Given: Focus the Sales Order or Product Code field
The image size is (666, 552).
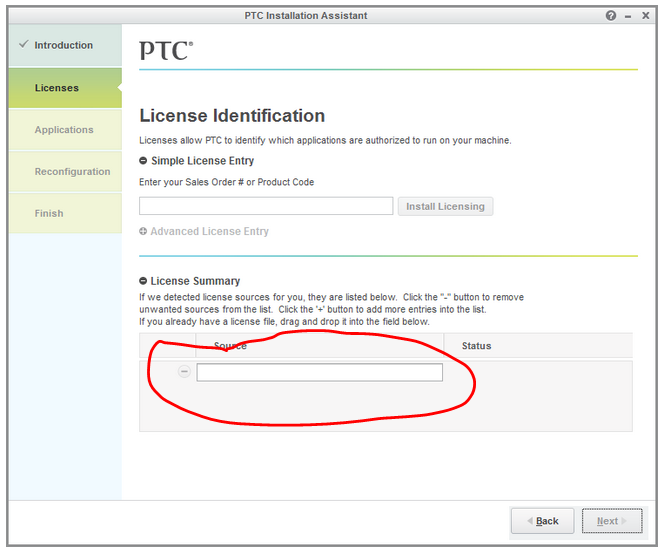Looking at the screenshot, I should pos(266,206).
